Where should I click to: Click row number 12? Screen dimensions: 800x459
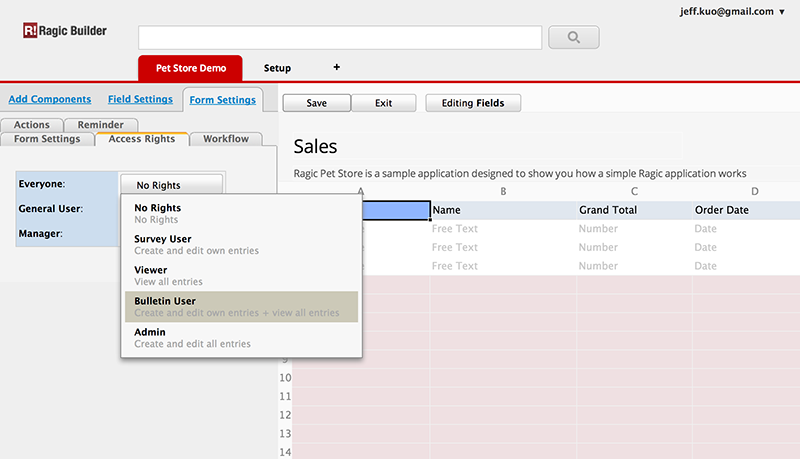click(x=285, y=415)
